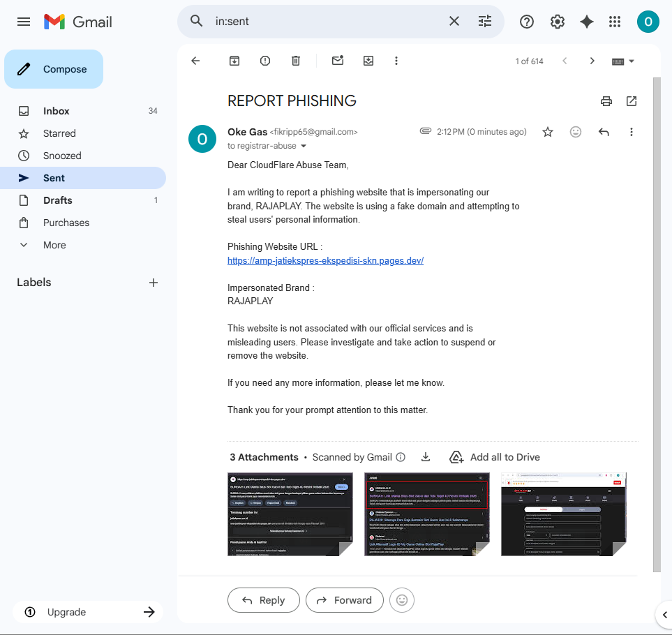This screenshot has width=672, height=635.
Task: Expand the recipient details arrow
Action: (304, 146)
